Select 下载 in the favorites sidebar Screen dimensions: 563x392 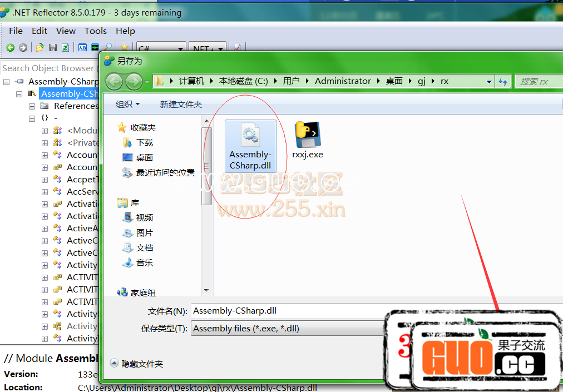pyautogui.click(x=144, y=143)
